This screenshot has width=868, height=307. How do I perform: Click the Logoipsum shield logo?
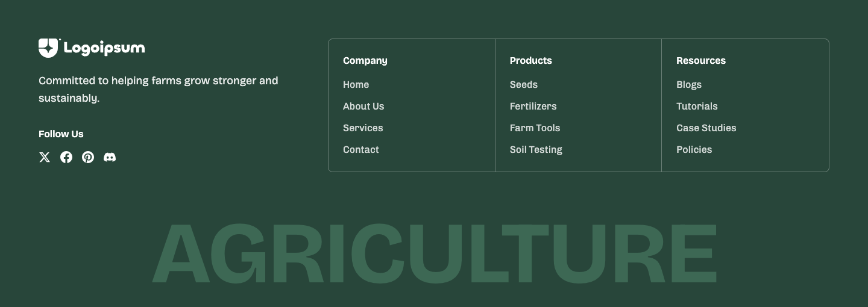(49, 48)
